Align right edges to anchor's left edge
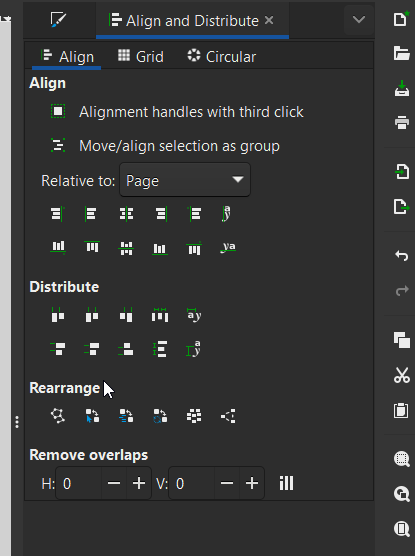The height and width of the screenshot is (556, 415). [58, 214]
